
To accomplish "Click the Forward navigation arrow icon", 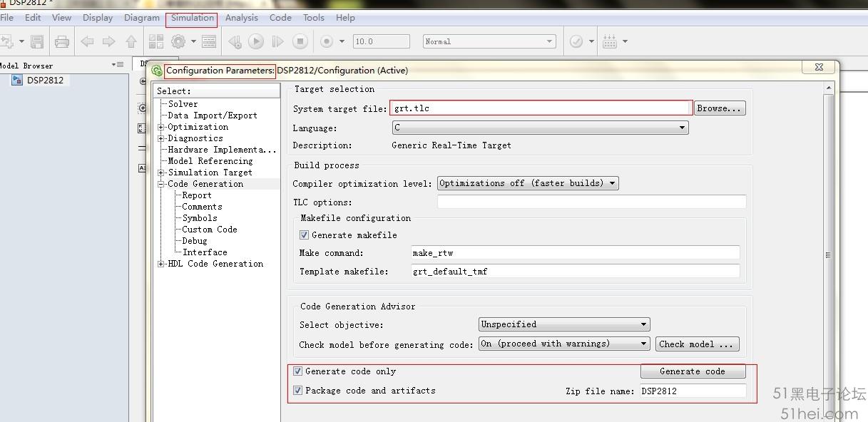I will click(108, 42).
